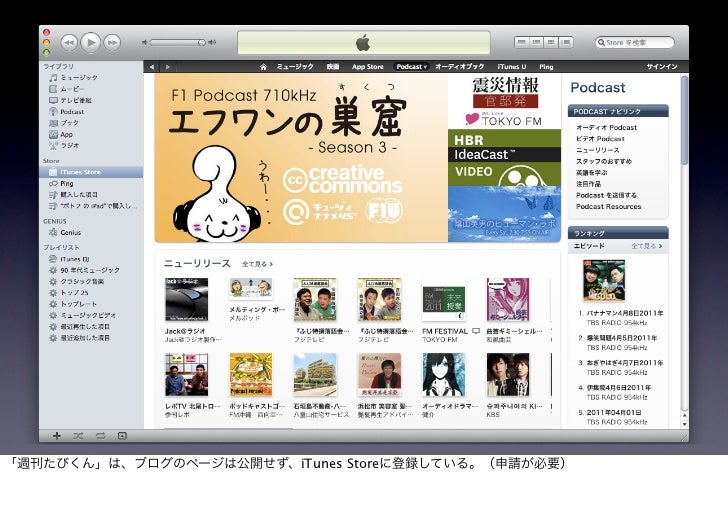
Task: Switch to Cover Flow view button
Action: point(566,42)
